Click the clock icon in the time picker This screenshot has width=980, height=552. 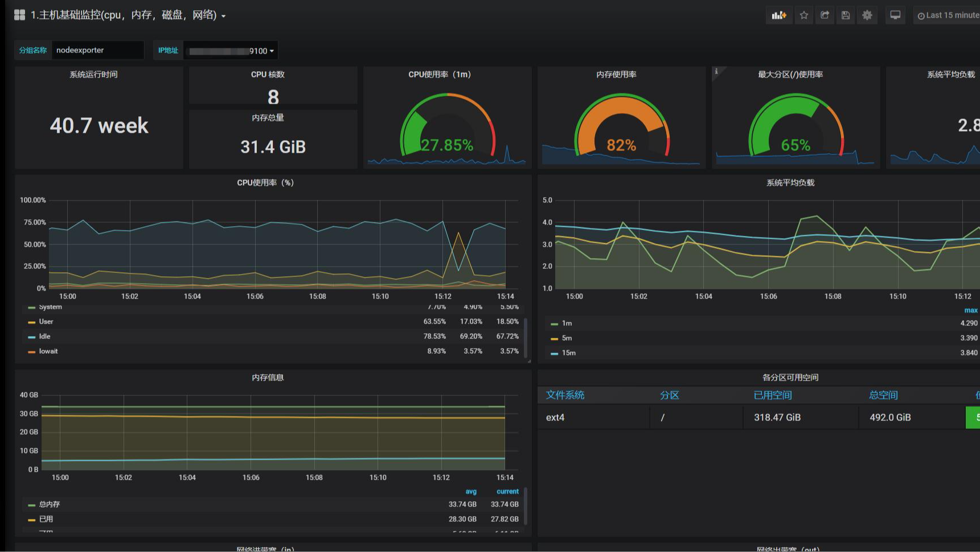pyautogui.click(x=921, y=15)
